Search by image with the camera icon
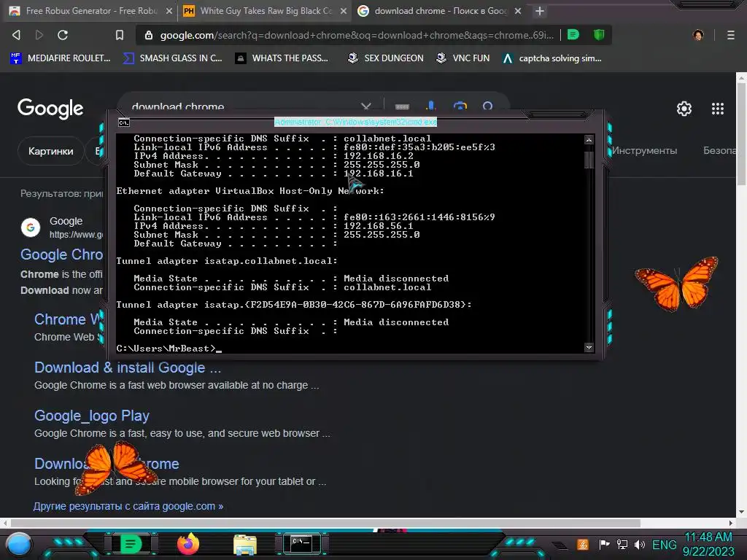Image resolution: width=747 pixels, height=560 pixels. (x=460, y=106)
